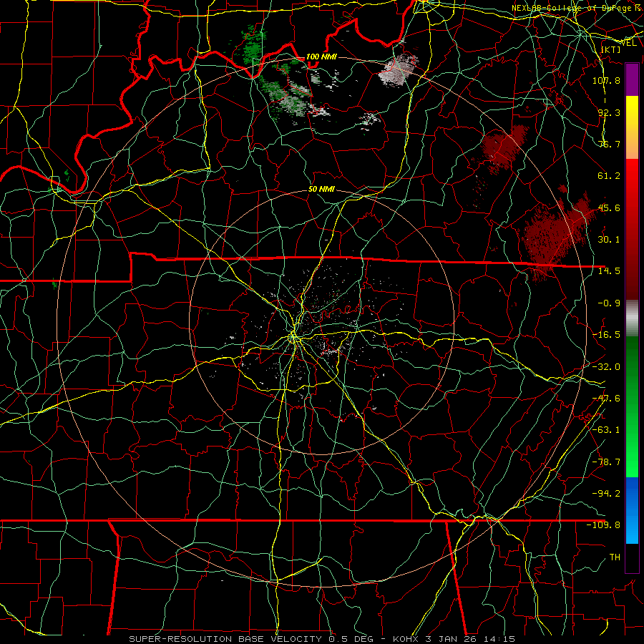Click the 107.8 scale value
Screen dimensions: 644x644
tap(606, 80)
